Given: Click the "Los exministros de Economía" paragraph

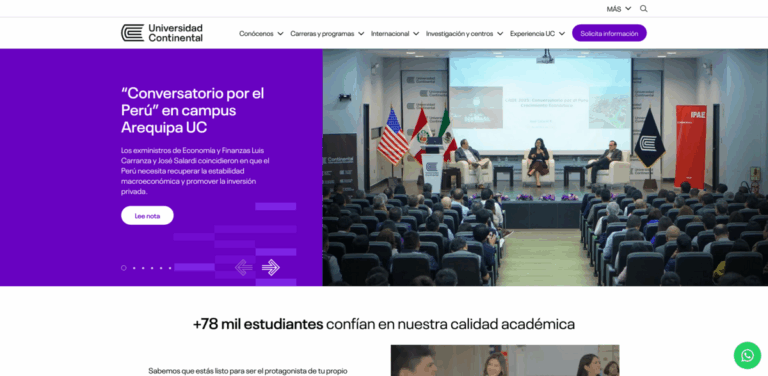Looking at the screenshot, I should click(195, 171).
